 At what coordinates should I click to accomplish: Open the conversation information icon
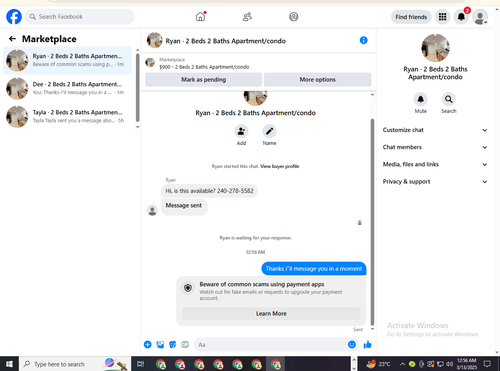point(364,40)
